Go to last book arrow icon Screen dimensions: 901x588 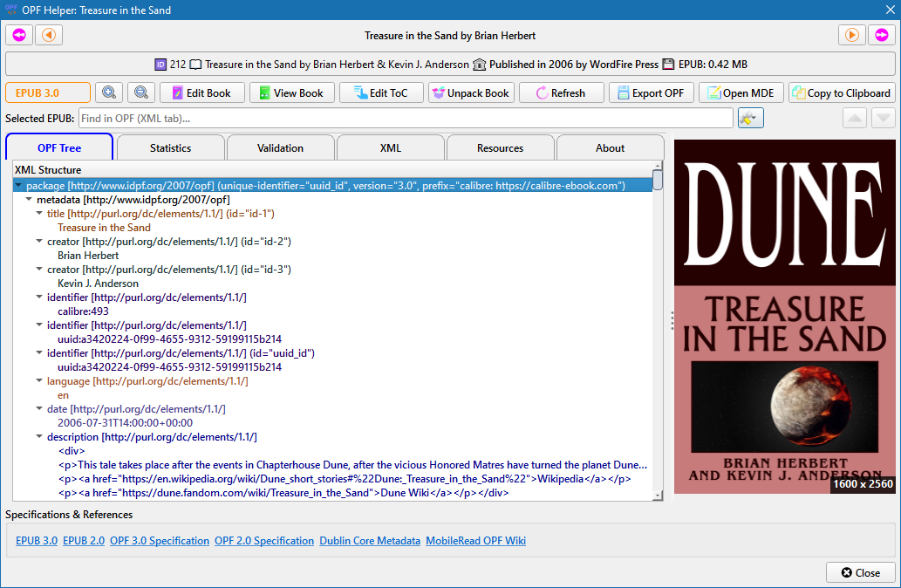coord(882,35)
